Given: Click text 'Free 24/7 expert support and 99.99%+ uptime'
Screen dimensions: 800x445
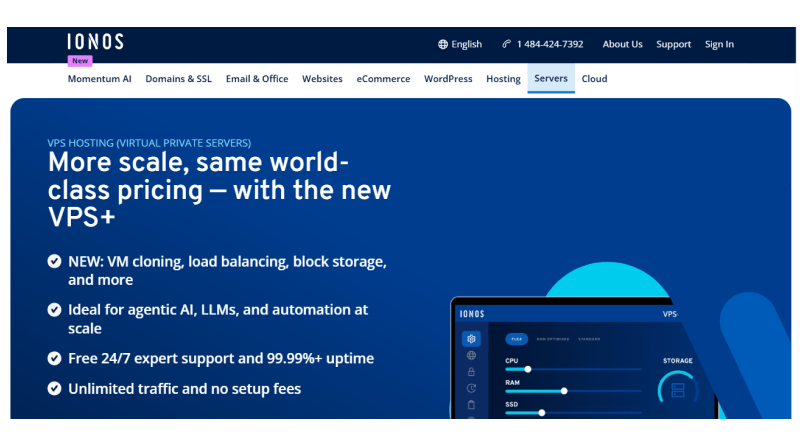Looking at the screenshot, I should [221, 358].
